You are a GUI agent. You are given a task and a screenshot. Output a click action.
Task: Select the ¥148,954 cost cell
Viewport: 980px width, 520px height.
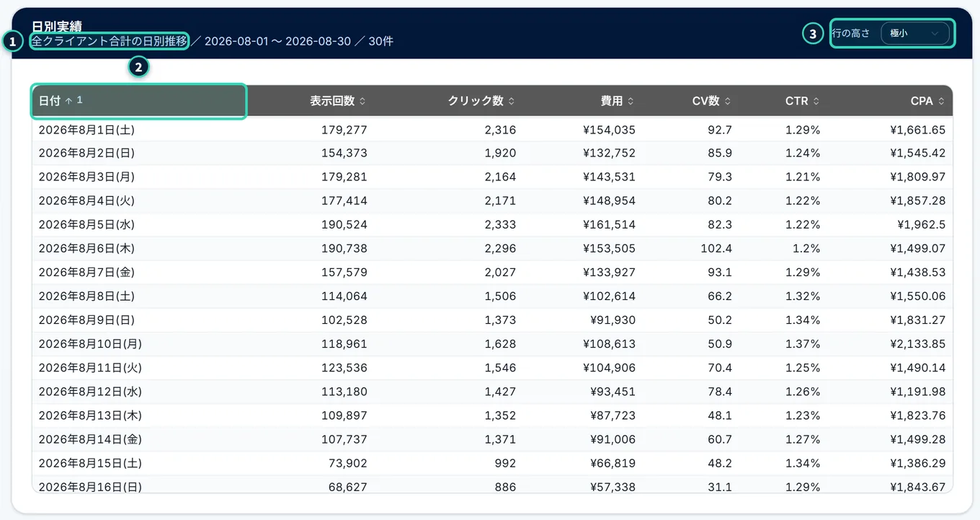610,201
